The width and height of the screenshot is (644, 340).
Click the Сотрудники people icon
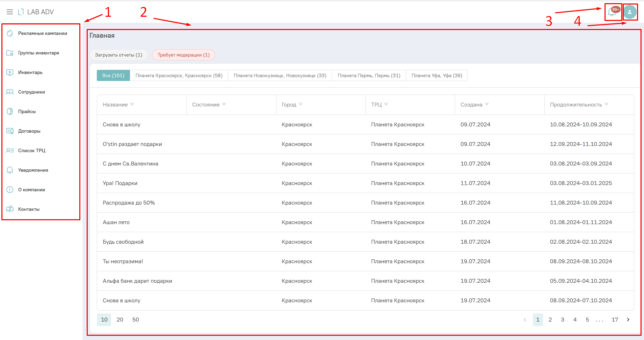[x=10, y=92]
